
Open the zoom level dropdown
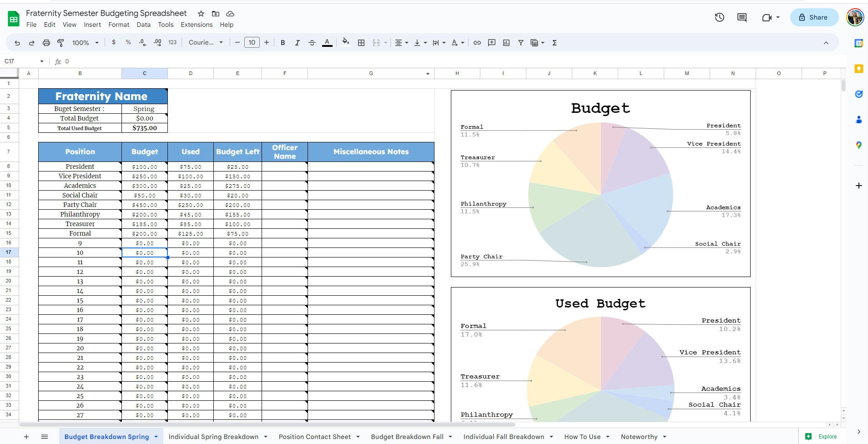coord(86,43)
